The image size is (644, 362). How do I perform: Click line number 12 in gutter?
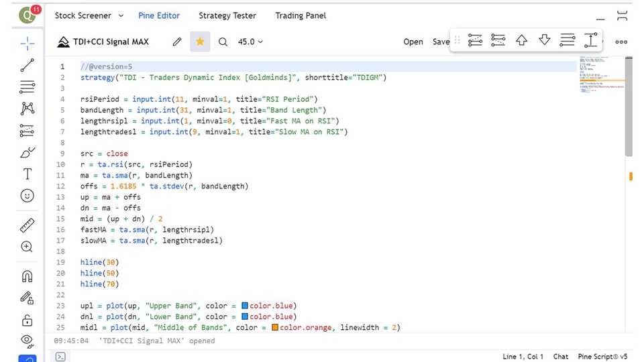click(61, 186)
